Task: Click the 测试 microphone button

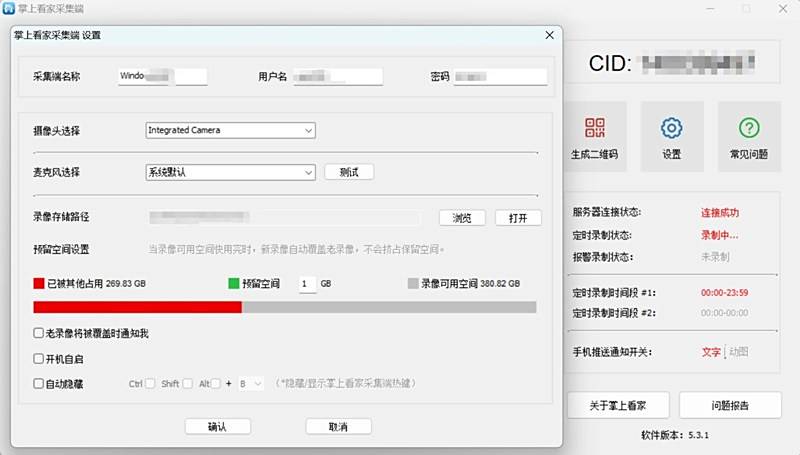Action: point(349,172)
